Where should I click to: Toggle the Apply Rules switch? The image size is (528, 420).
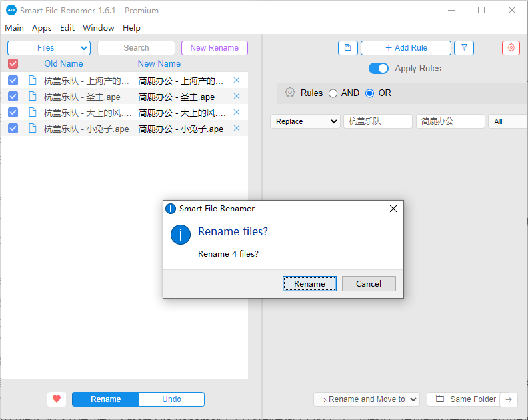click(x=379, y=69)
